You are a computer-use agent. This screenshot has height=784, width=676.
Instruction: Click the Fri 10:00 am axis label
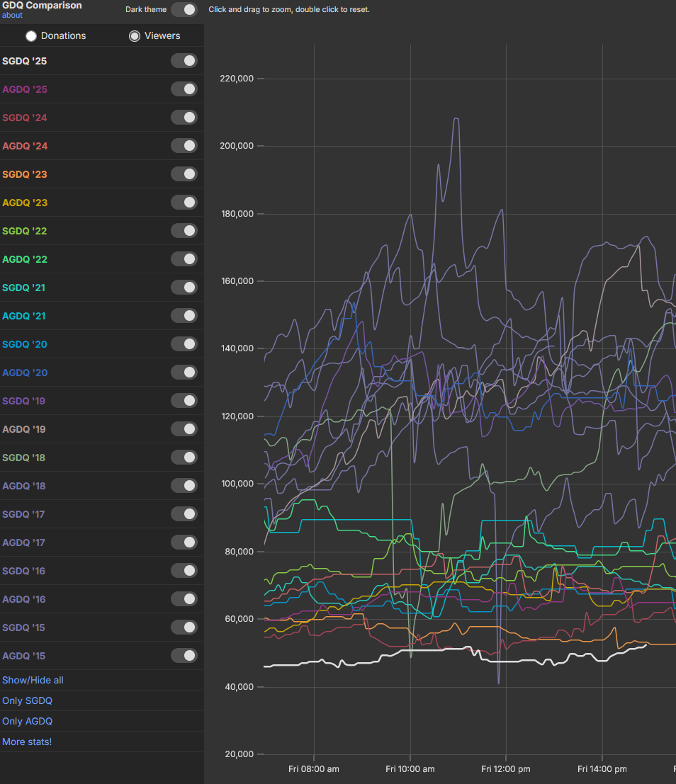coord(410,769)
